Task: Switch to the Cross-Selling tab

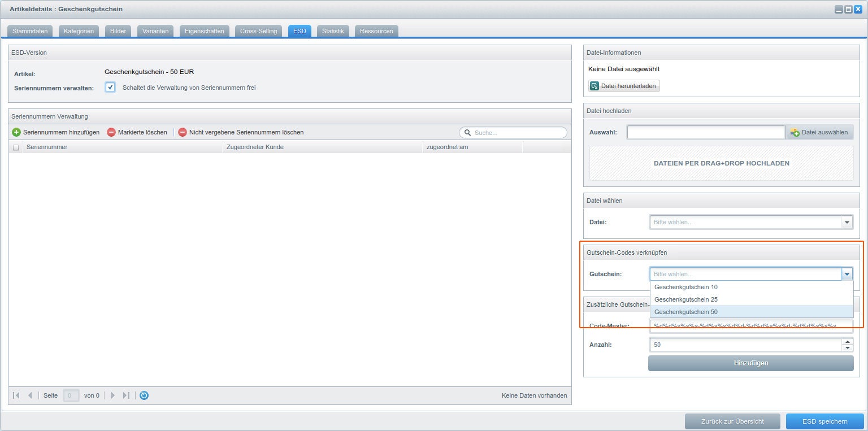Action: (x=259, y=31)
